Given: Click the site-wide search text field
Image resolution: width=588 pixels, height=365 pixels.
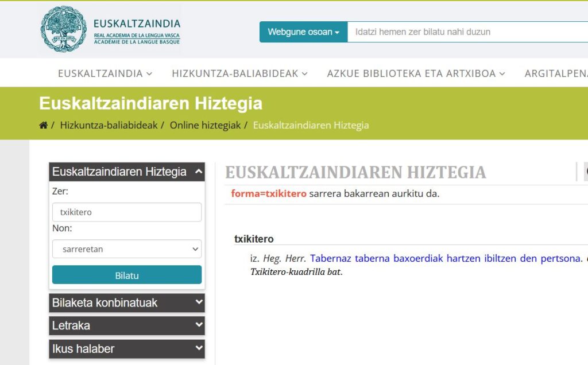Looking at the screenshot, I should coord(454,32).
